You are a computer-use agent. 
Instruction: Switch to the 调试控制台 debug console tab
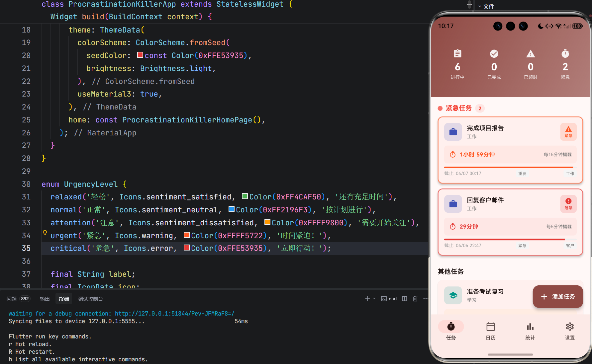point(90,299)
